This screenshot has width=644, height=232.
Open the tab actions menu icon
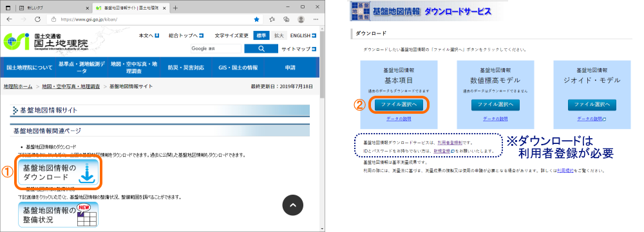click(x=8, y=8)
